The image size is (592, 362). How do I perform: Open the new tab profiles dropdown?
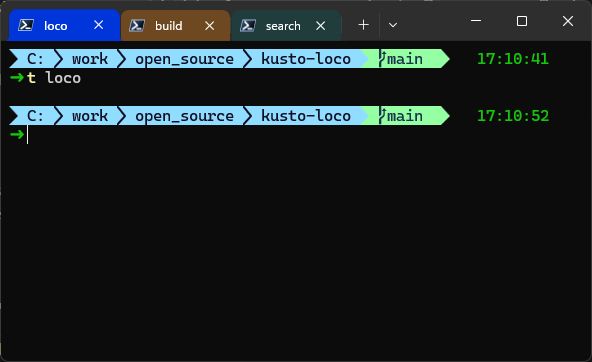pos(393,25)
